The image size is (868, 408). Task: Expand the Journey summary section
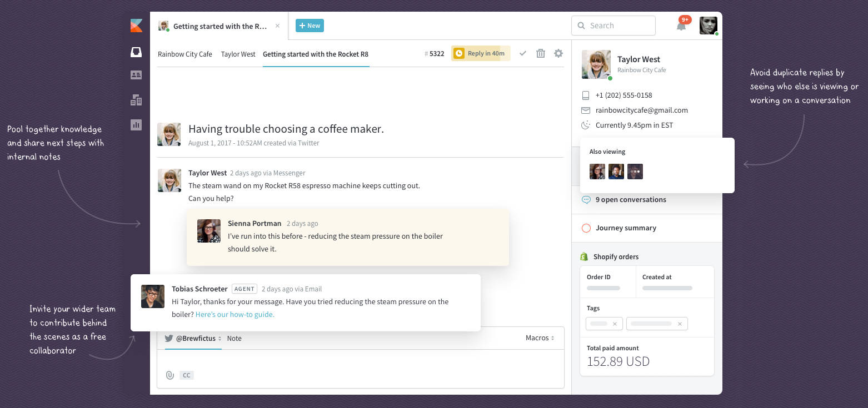tap(626, 228)
